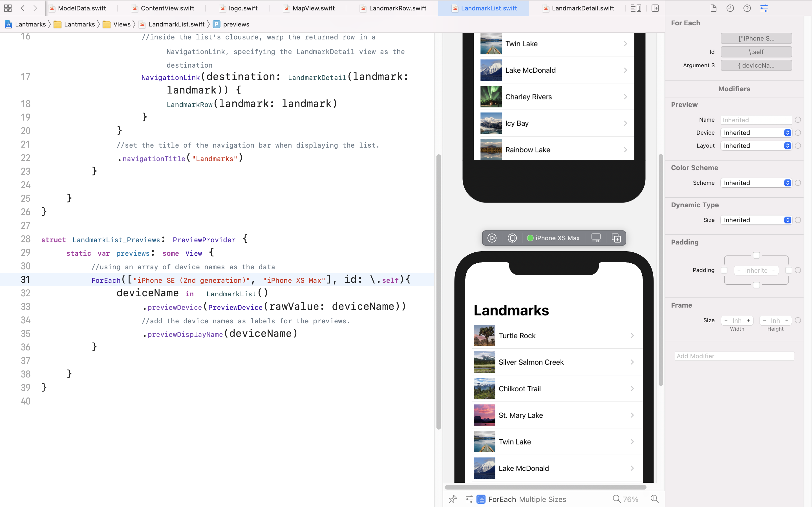Screen dimensions: 812x507
Task: Open Color Scheme dropdown
Action: (x=756, y=183)
